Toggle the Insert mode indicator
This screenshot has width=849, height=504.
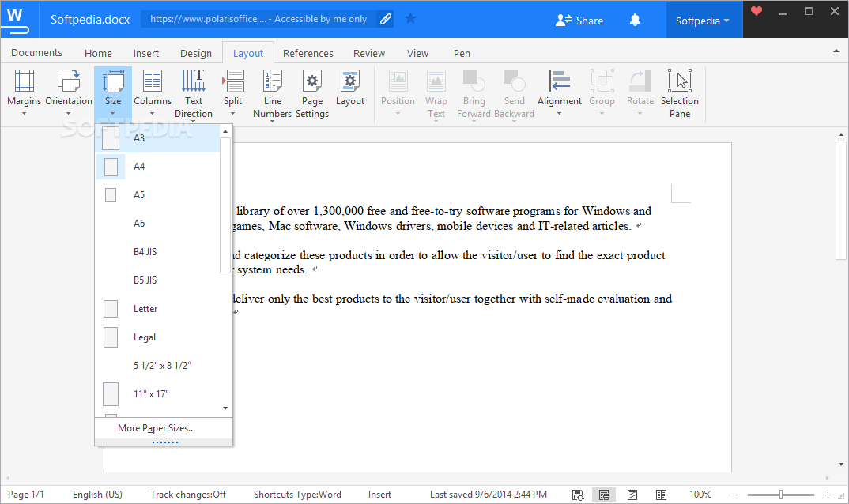(379, 495)
